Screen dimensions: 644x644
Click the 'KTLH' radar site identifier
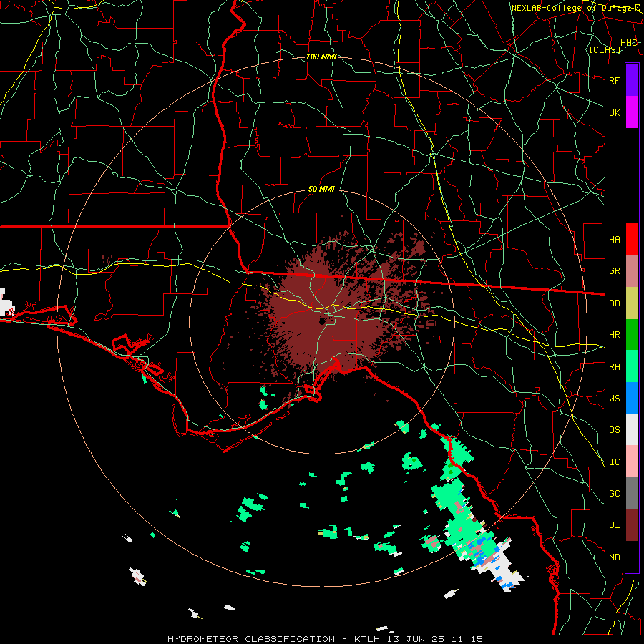tap(369, 639)
